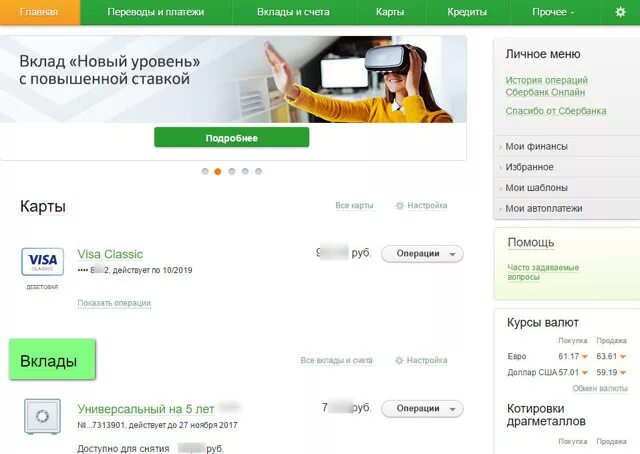
Task: Expand the Мои шаблоны section
Action: click(567, 188)
